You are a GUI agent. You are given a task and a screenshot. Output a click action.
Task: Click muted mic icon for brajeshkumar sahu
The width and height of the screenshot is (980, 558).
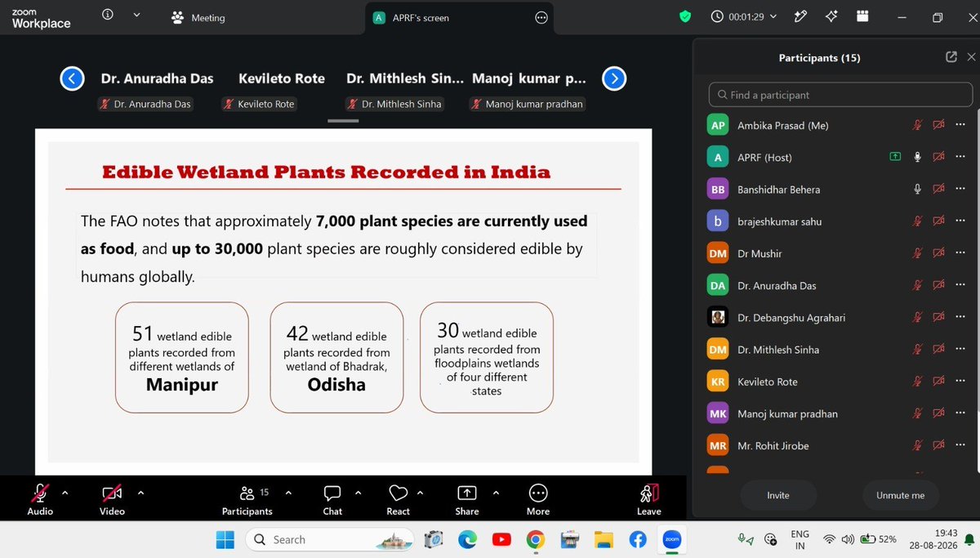click(918, 221)
